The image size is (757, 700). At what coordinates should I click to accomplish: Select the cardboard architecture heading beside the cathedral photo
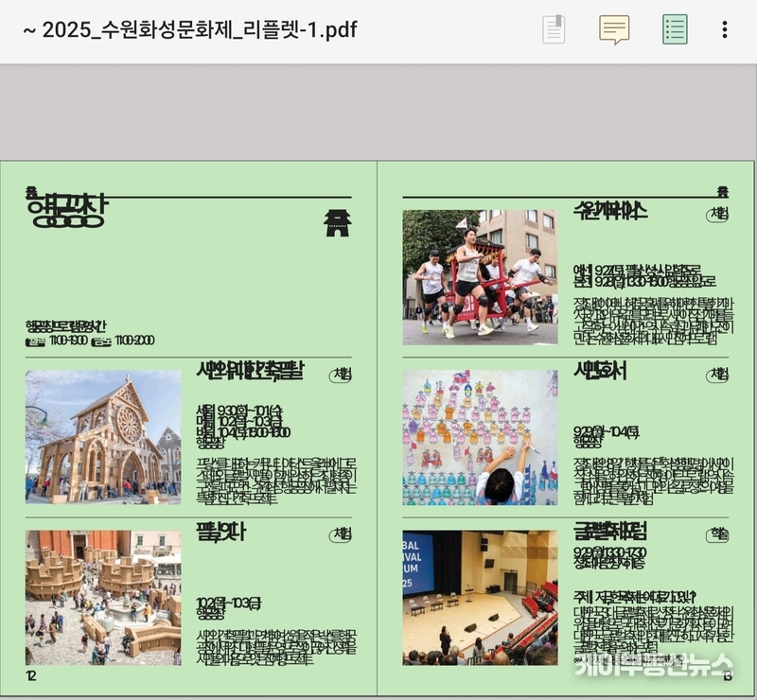pyautogui.click(x=250, y=370)
